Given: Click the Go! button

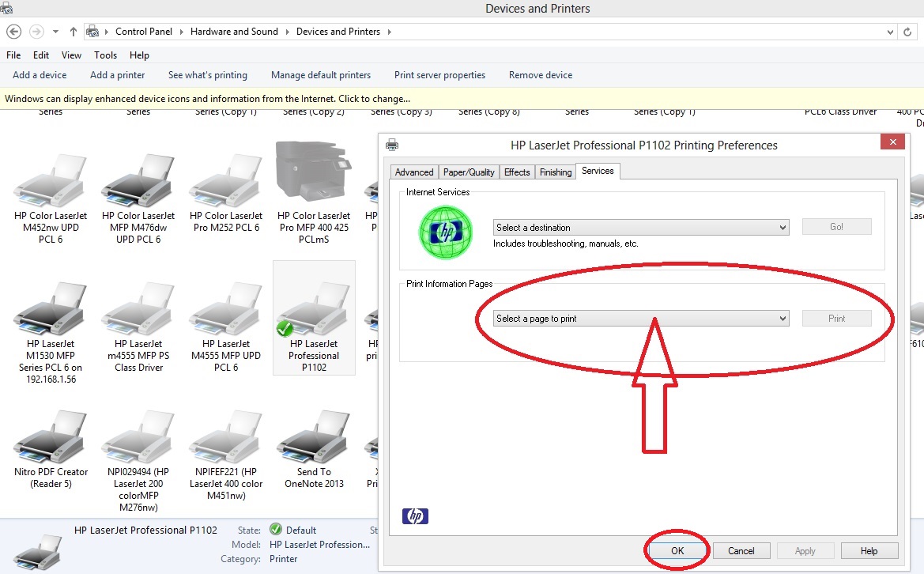Looking at the screenshot, I should pos(837,227).
